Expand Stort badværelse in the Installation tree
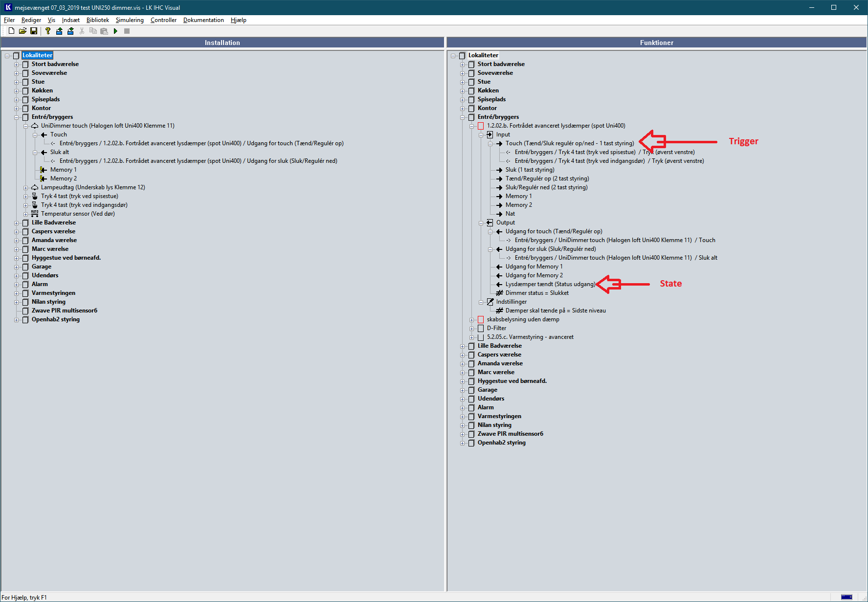This screenshot has width=868, height=602. (16, 65)
